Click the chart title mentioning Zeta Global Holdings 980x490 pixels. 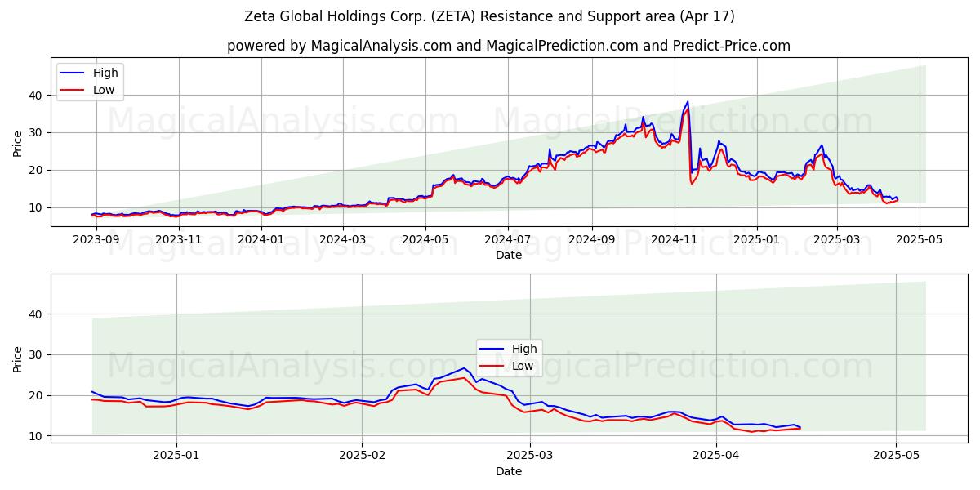489,16
